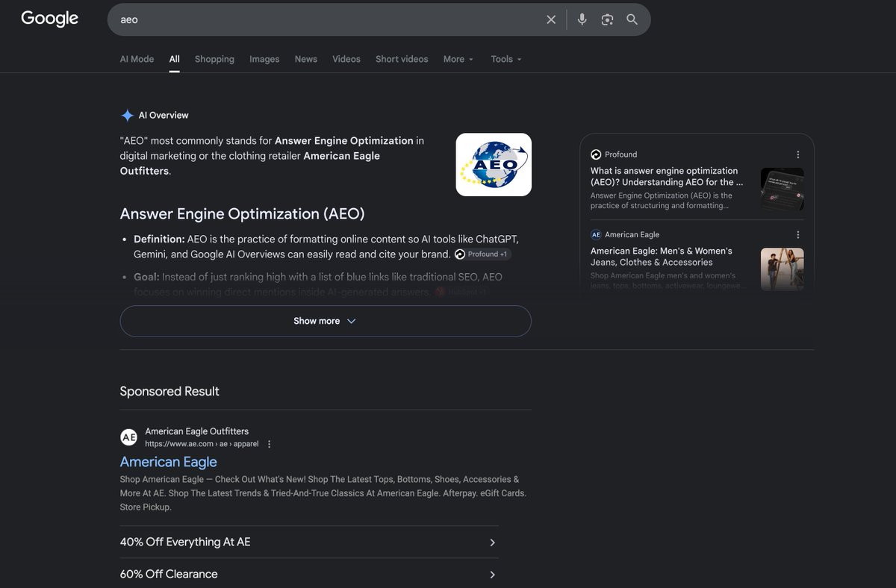
Task: Click the Google logo
Action: click(49, 19)
